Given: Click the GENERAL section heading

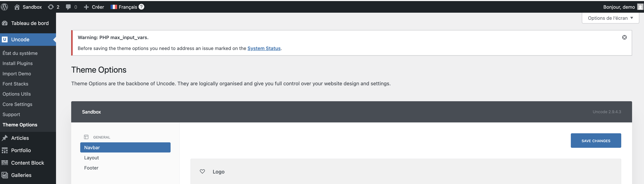Looking at the screenshot, I should tap(102, 137).
